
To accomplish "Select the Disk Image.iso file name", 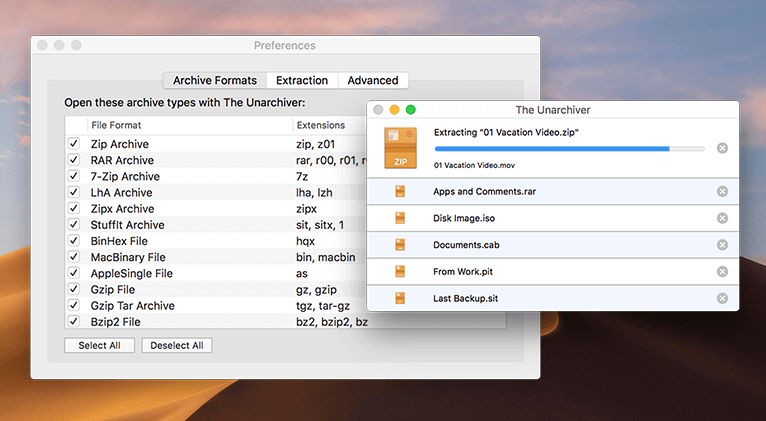I will pos(464,218).
